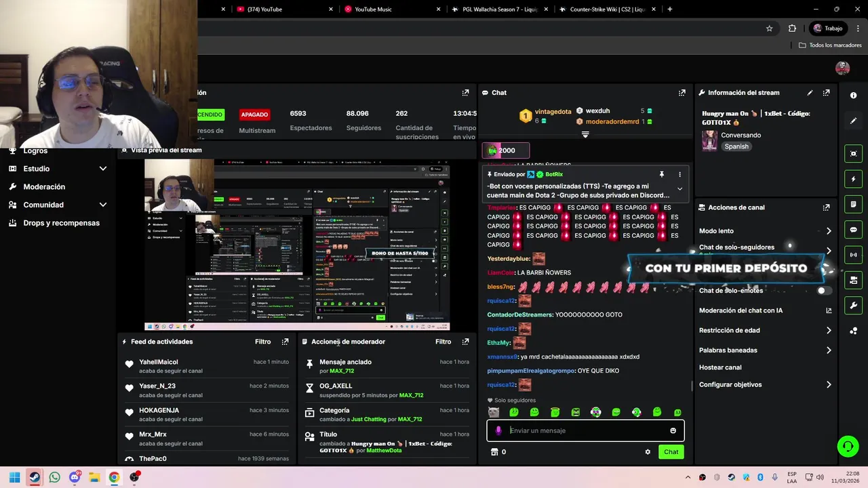Open Filtro in Feed de actividades
The image size is (868, 488).
coord(263,342)
